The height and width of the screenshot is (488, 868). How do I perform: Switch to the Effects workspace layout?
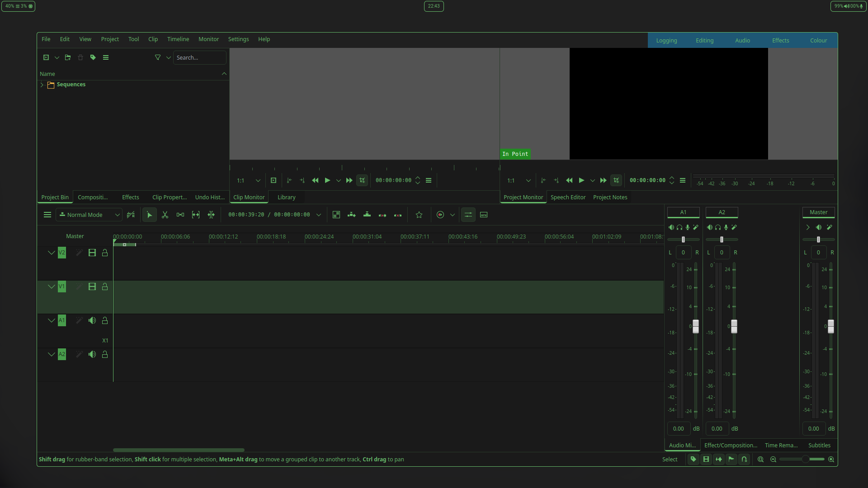(780, 41)
